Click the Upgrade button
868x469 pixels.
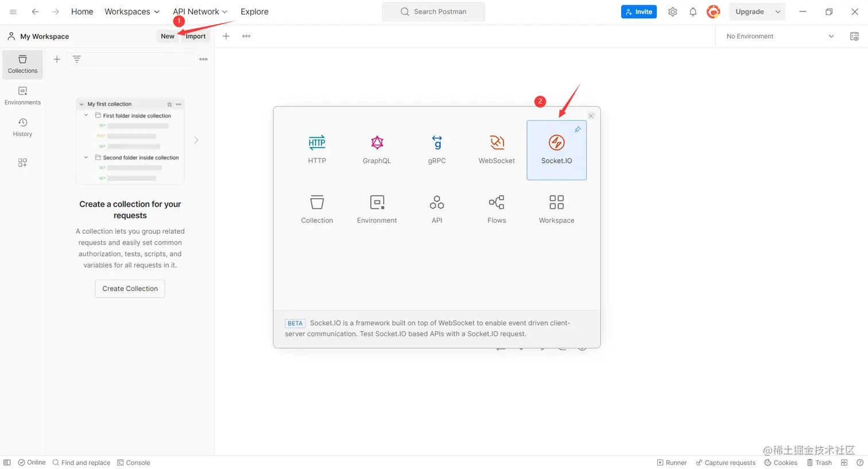click(750, 11)
